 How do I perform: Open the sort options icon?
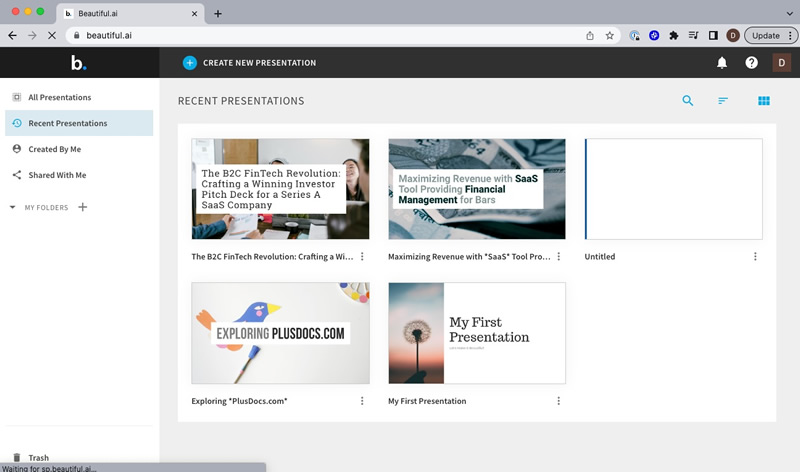[723, 101]
